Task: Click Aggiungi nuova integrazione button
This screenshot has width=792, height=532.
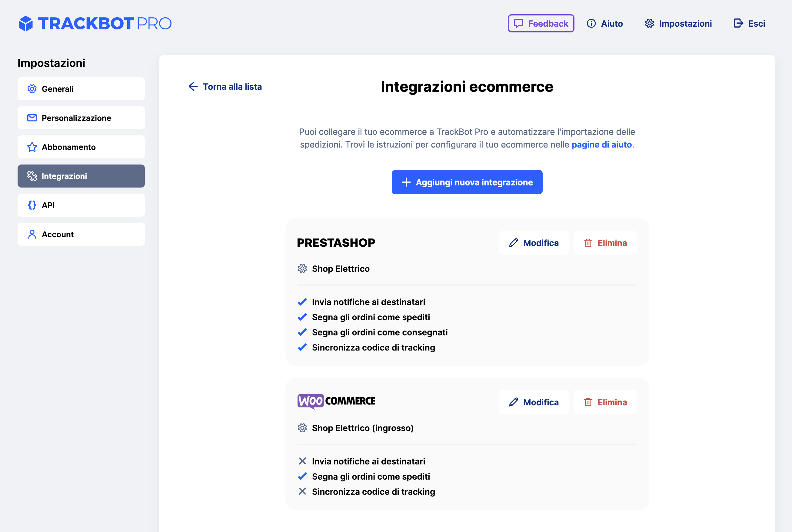Action: click(467, 182)
